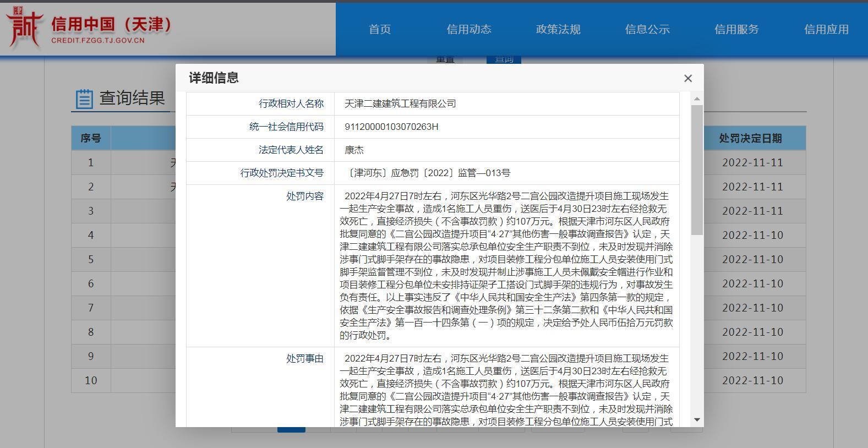Click the 处罚事由 label
The image size is (868, 448).
pos(305,358)
